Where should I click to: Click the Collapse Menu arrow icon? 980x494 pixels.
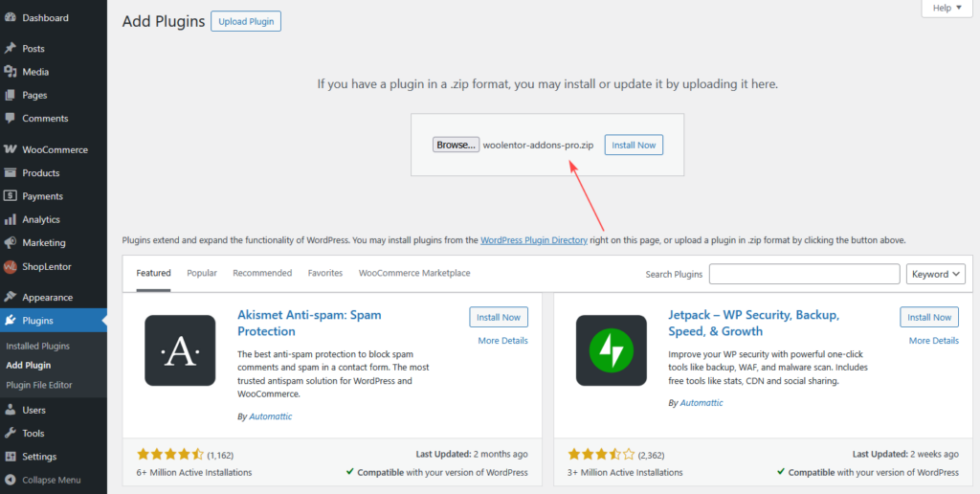(x=11, y=480)
